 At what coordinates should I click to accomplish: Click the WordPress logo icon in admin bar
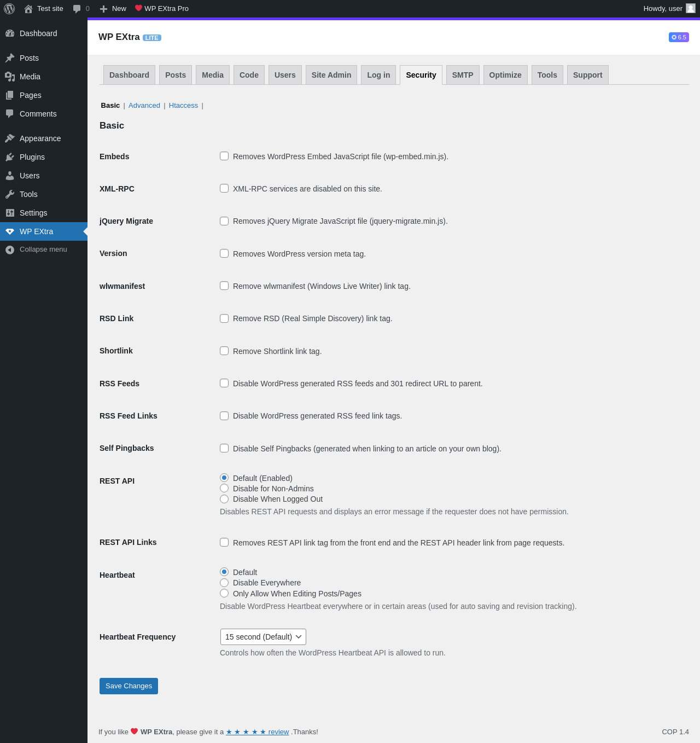(x=9, y=9)
